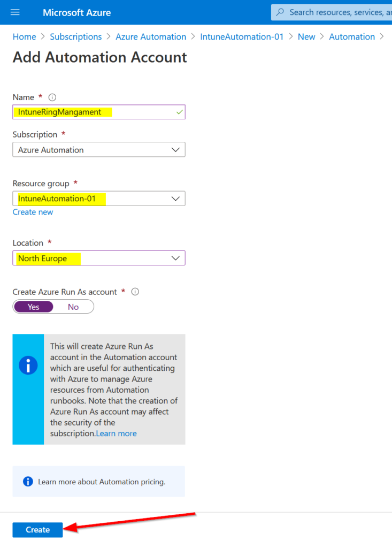Select Yes for Create Azure Run As account
This screenshot has width=392, height=548.
point(34,307)
